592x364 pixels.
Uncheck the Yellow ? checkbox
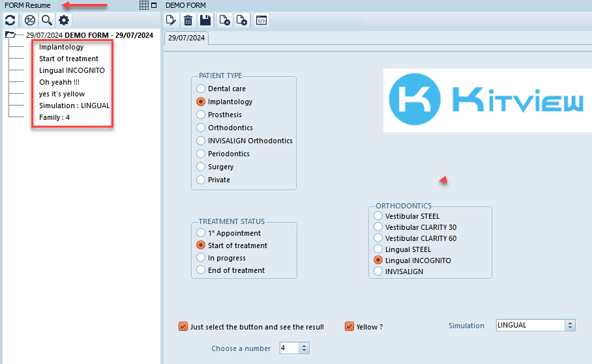349,326
